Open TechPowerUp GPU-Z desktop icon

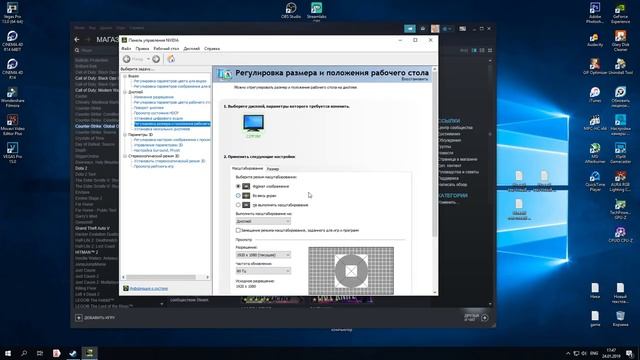(620, 209)
